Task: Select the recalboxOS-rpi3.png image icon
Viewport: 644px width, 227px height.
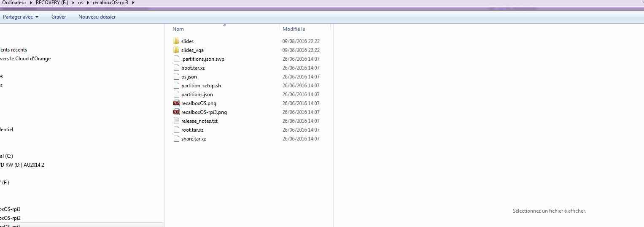Action: [176, 112]
